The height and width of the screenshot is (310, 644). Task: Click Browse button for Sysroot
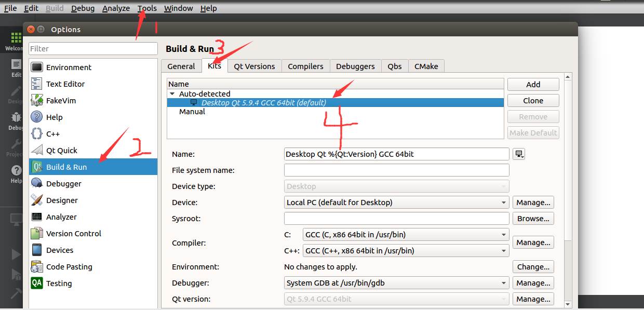coord(533,219)
